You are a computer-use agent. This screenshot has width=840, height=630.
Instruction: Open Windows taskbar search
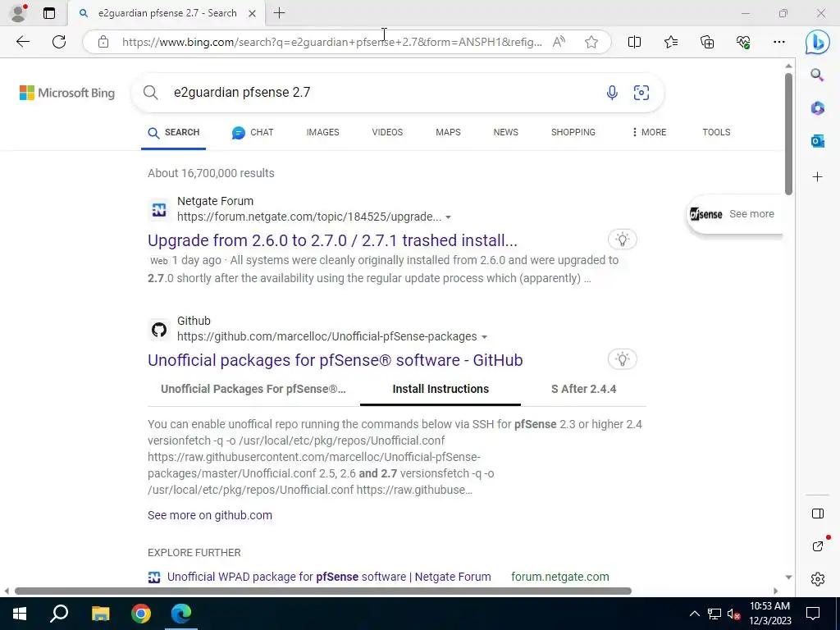pyautogui.click(x=59, y=614)
